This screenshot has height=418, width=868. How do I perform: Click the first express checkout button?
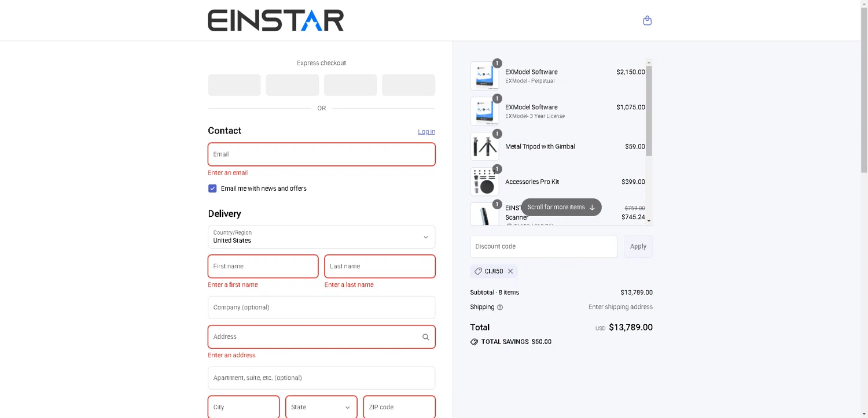pyautogui.click(x=234, y=85)
